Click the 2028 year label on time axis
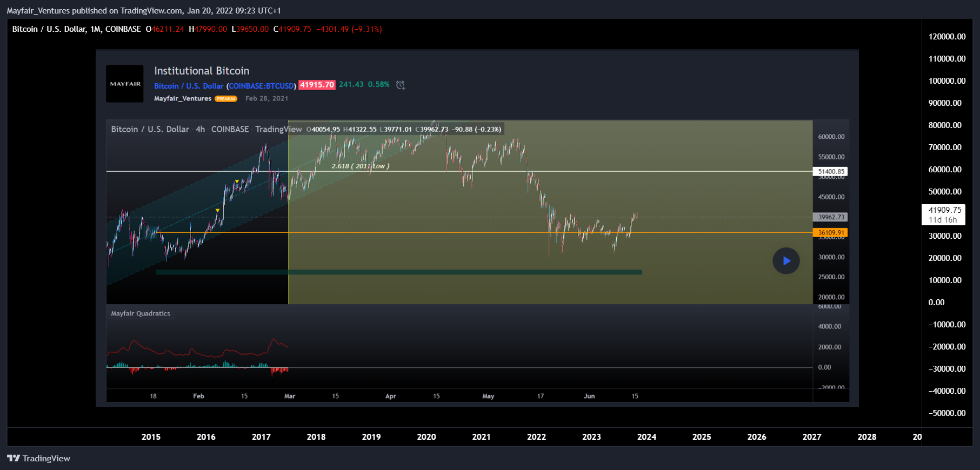The height and width of the screenshot is (470, 980). [866, 437]
